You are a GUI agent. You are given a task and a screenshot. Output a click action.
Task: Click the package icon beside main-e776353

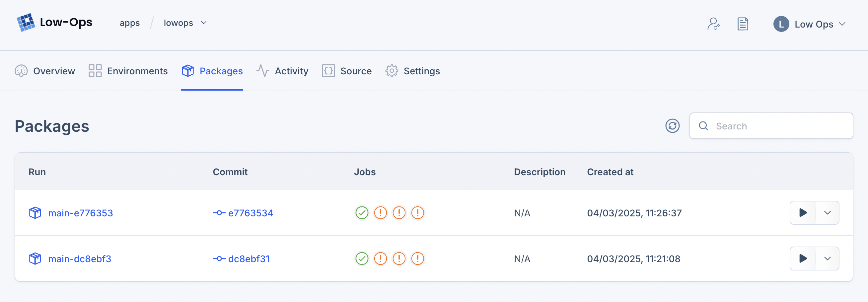(35, 213)
